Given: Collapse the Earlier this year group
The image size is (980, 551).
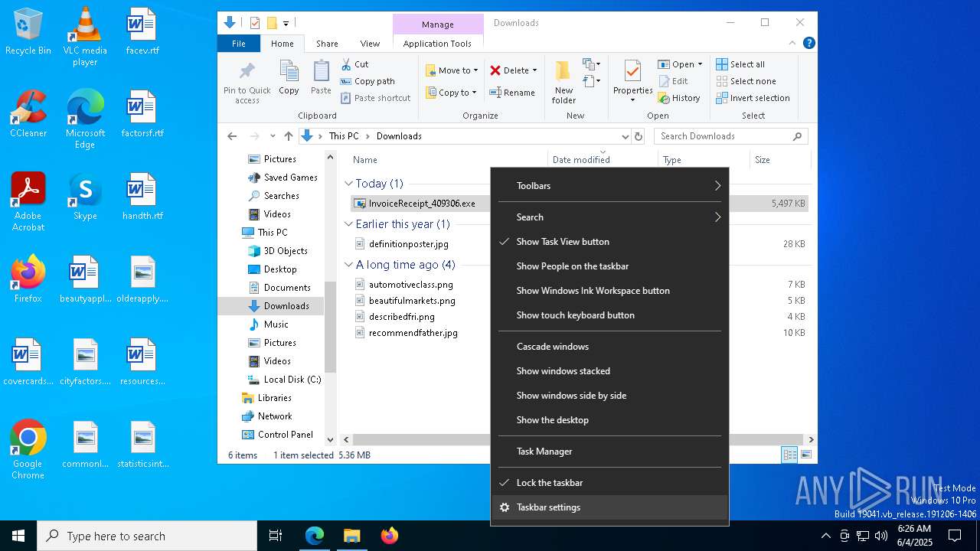Looking at the screenshot, I should [x=348, y=224].
